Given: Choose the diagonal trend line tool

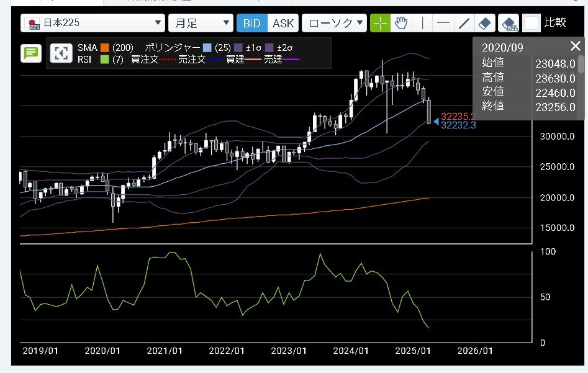Looking at the screenshot, I should tap(464, 24).
